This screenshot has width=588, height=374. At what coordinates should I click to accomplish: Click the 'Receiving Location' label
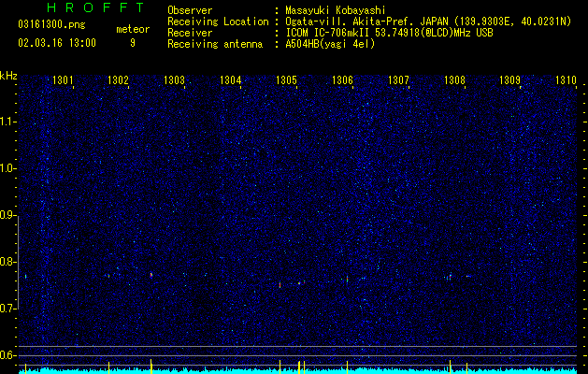[x=218, y=22]
